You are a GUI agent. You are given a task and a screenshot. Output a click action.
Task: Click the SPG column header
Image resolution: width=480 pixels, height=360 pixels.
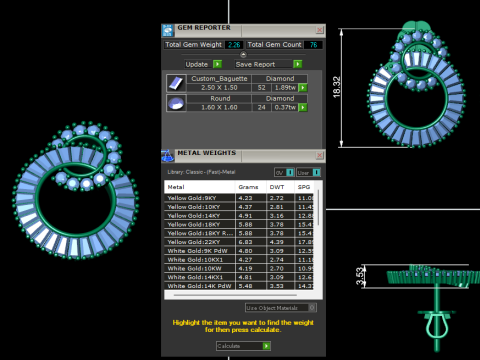point(304,187)
